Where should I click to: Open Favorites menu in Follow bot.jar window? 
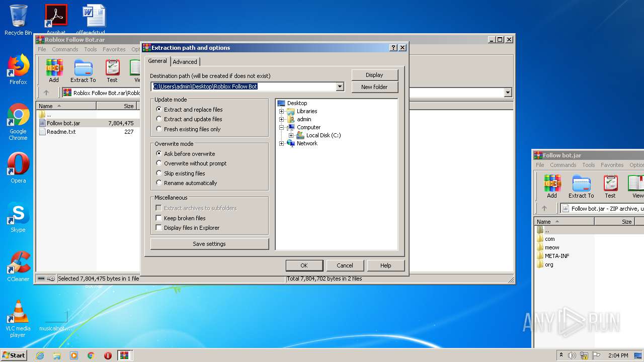[612, 165]
